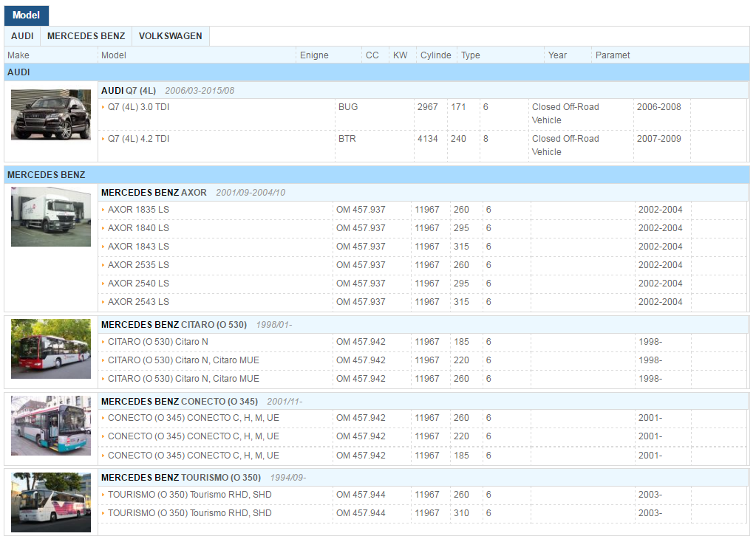Click the 2001/11- date text

285,401
